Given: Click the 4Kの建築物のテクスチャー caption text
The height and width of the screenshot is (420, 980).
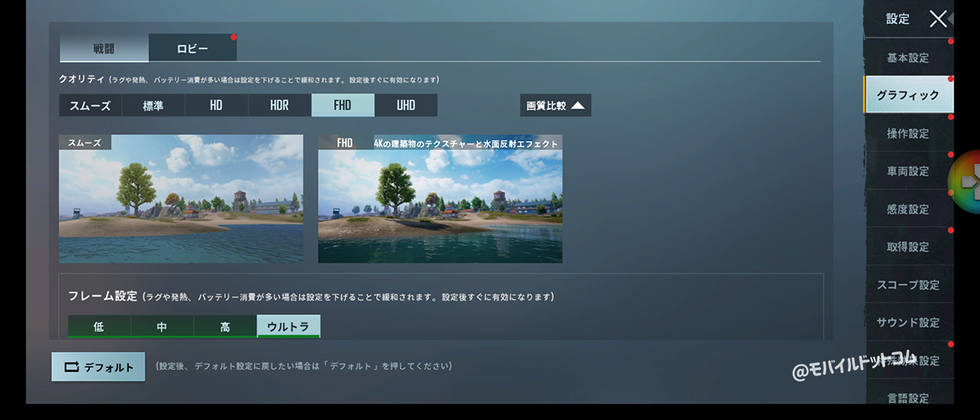Looking at the screenshot, I should (466, 143).
